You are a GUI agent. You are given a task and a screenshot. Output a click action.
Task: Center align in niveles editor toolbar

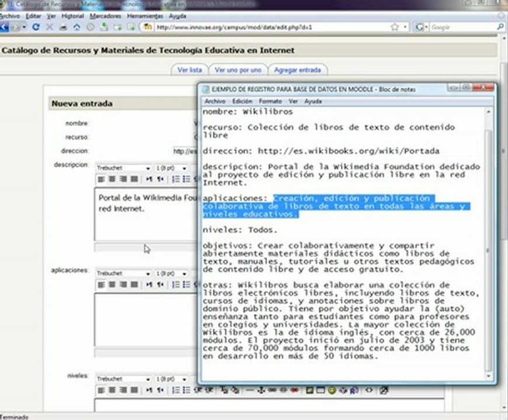pyautogui.click(x=112, y=390)
